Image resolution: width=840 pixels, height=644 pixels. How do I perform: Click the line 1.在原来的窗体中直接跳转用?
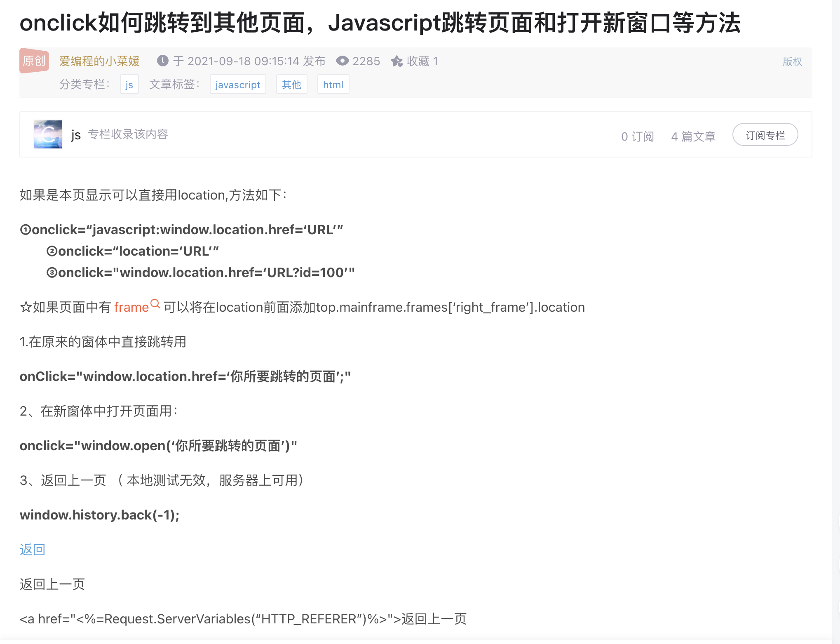tap(103, 342)
